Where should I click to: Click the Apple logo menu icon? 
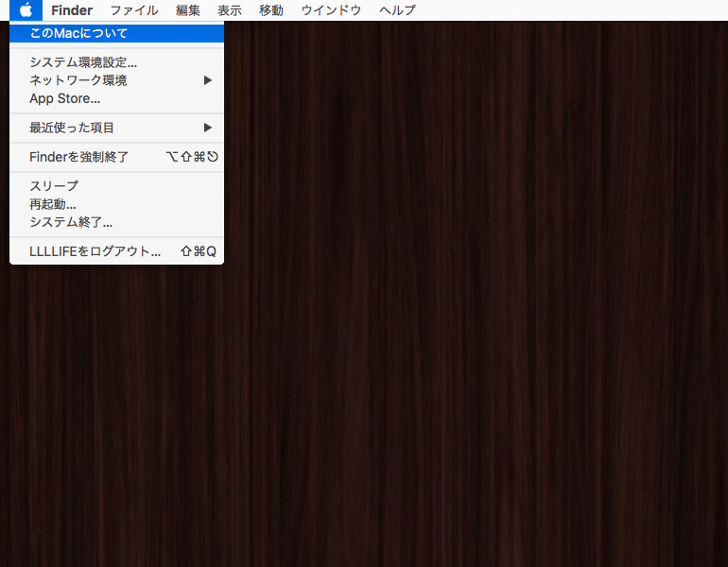point(26,10)
